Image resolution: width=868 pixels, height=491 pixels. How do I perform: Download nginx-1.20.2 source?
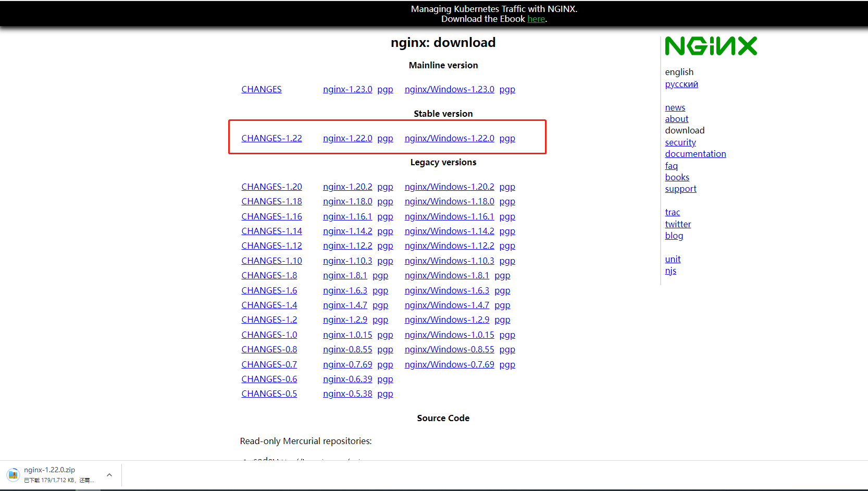tap(348, 187)
